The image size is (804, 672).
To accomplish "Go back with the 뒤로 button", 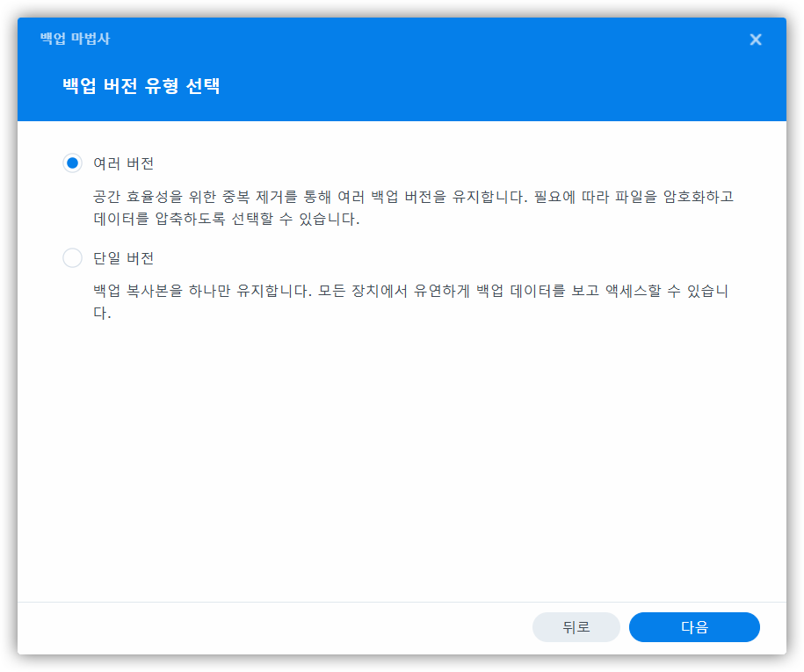I will point(576,627).
